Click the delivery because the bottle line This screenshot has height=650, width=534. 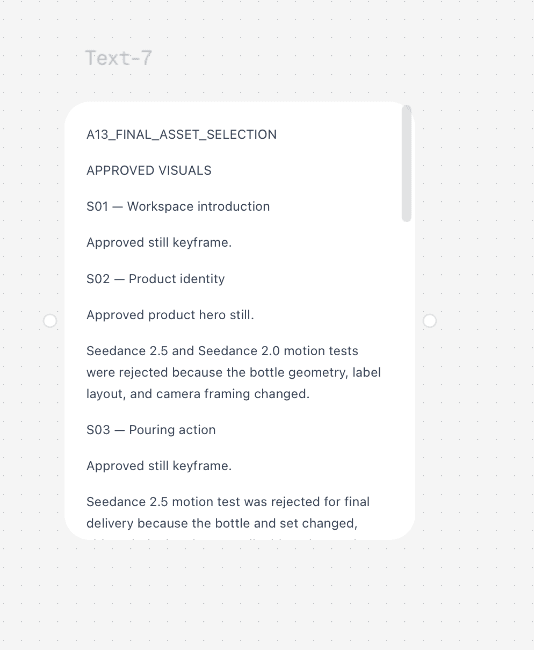point(222,524)
